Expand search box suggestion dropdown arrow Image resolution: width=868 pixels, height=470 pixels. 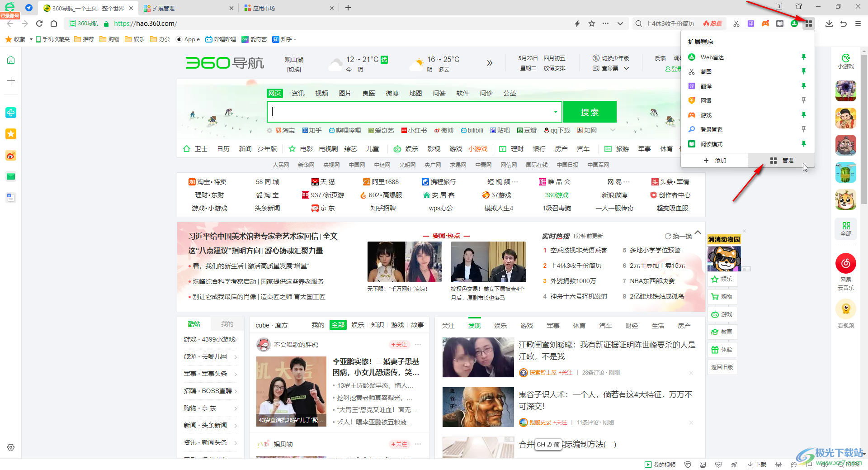555,112
